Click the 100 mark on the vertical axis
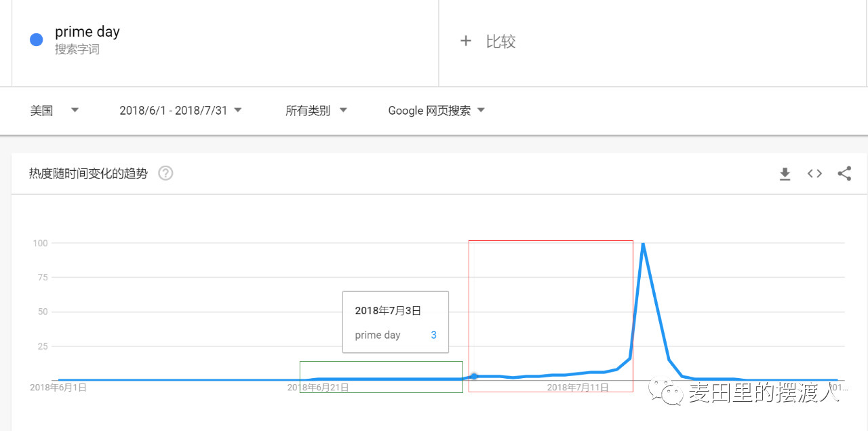 click(x=41, y=243)
